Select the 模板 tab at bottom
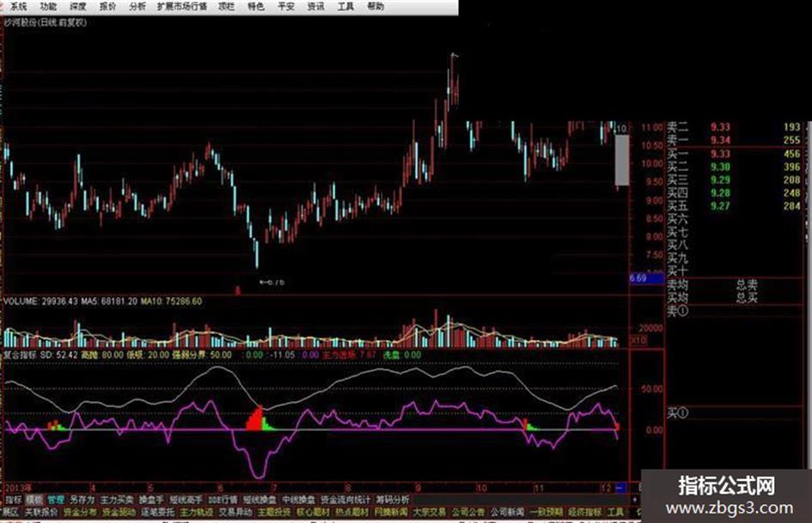The height and width of the screenshot is (523, 812). click(x=34, y=500)
